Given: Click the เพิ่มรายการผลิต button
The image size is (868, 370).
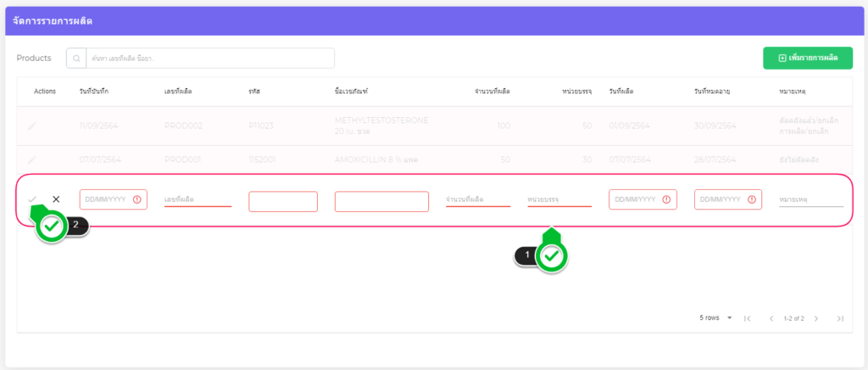Looking at the screenshot, I should click(808, 58).
